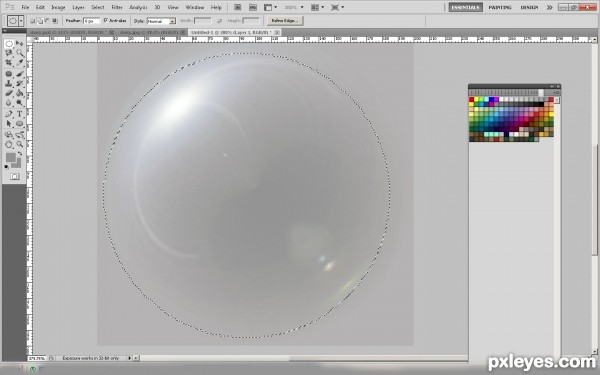The width and height of the screenshot is (600, 375).
Task: Choose the Pen tool
Action: [9, 114]
